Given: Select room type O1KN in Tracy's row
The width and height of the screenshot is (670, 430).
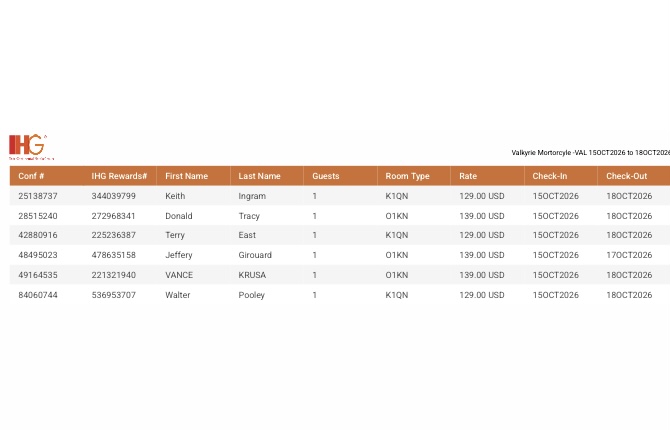Looking at the screenshot, I should point(397,216).
